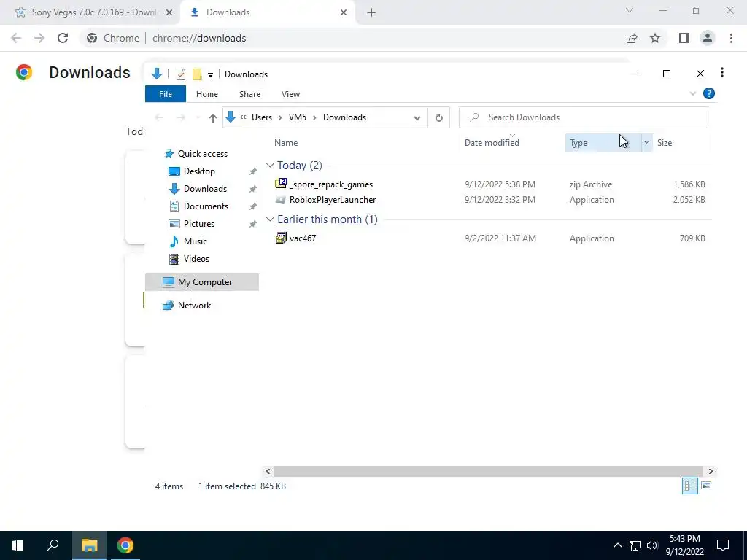Show hidden system tray icons

pyautogui.click(x=617, y=545)
